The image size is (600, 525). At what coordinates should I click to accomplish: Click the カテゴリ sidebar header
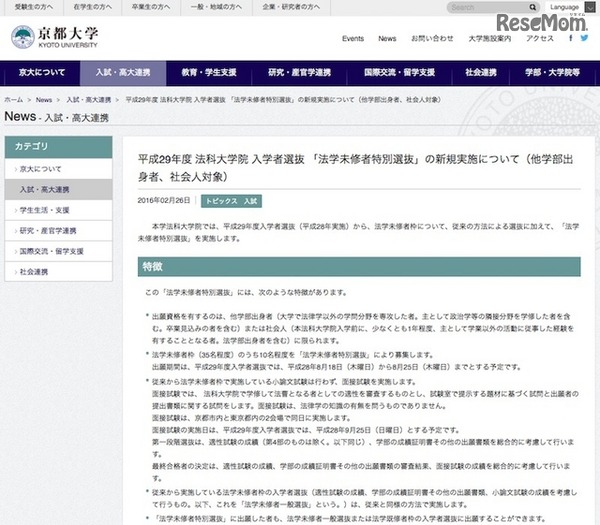coord(59,147)
